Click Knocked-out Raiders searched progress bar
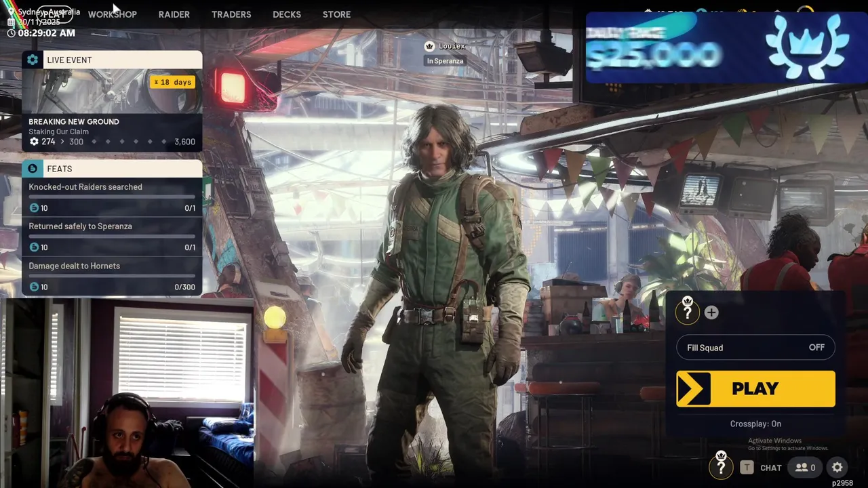Image resolution: width=868 pixels, height=488 pixels. [112, 197]
